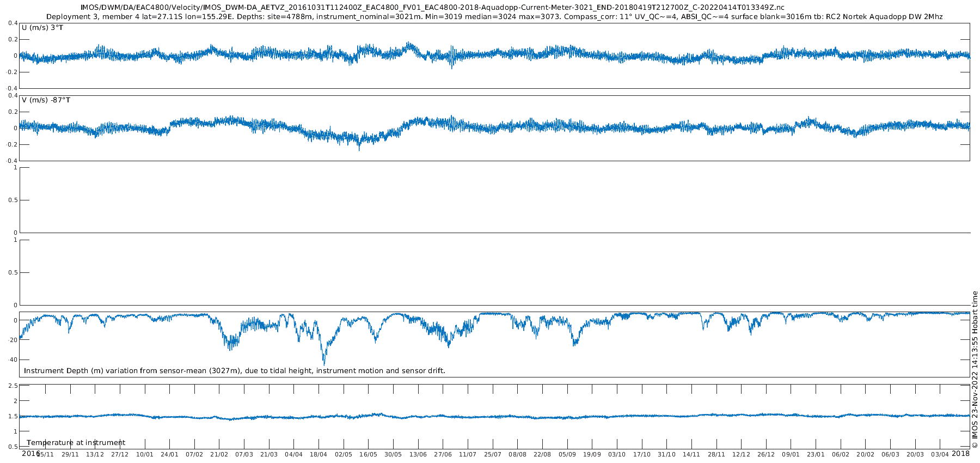Click the 'Temperature at instrument' label
980x463 pixels.
(76, 443)
